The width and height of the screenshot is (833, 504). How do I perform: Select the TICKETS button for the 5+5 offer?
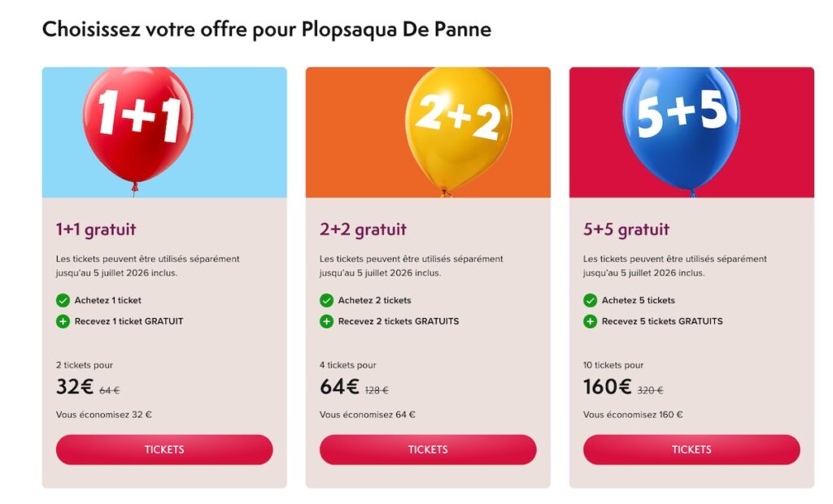pos(690,449)
